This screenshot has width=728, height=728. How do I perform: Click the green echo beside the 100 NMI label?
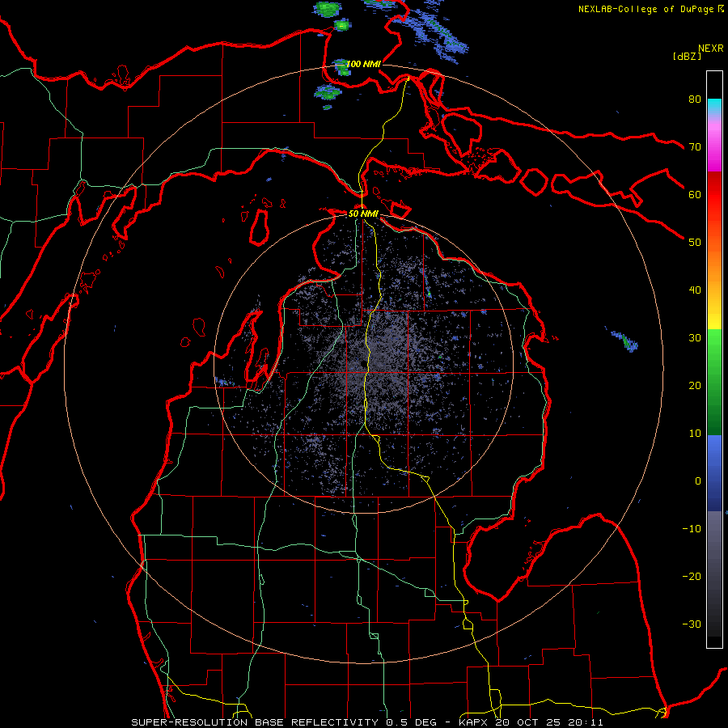click(x=342, y=68)
